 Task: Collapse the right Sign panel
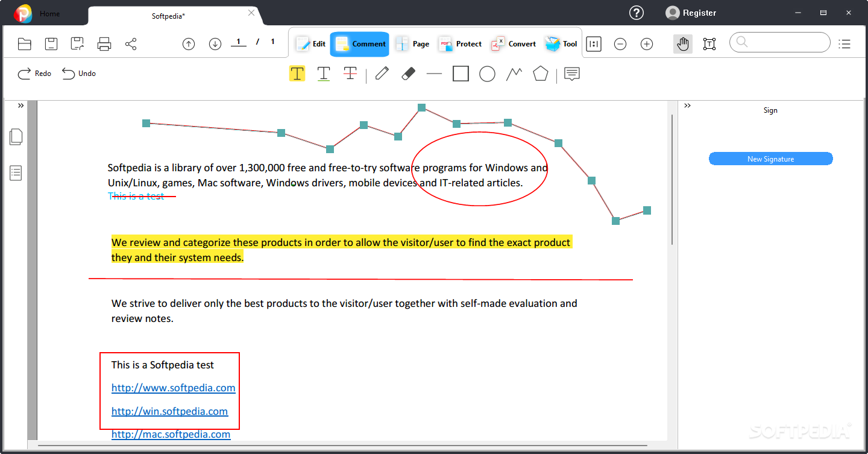687,106
